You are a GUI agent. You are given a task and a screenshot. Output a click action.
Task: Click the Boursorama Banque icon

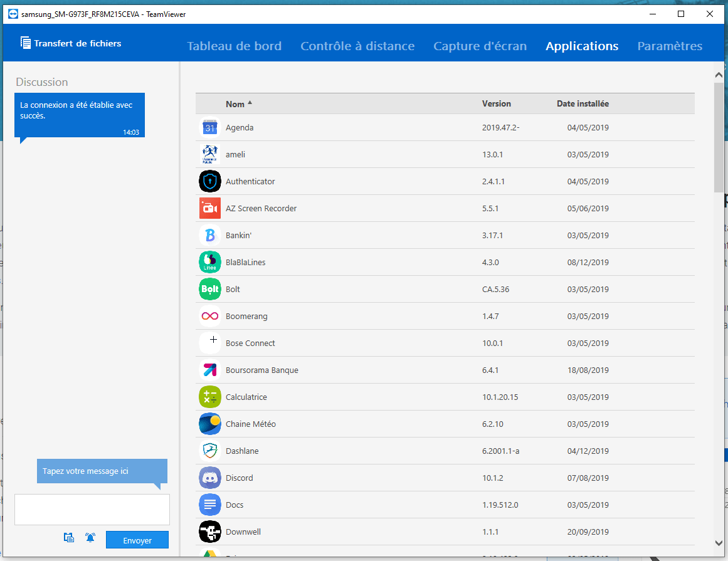tap(210, 370)
